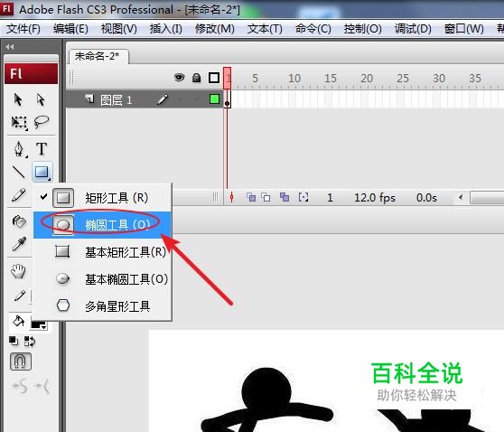Select the Paint Bucket tool
This screenshot has width=504, height=432.
pos(19,221)
